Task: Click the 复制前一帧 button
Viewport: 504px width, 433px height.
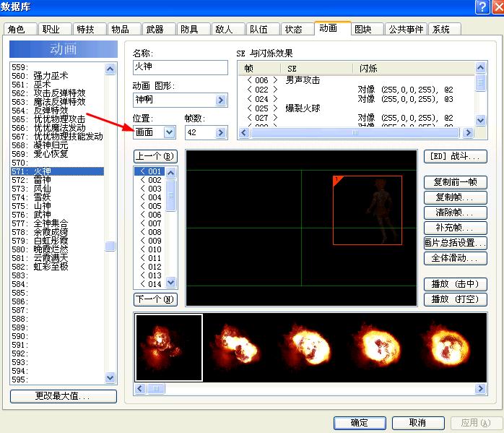Action: (456, 182)
